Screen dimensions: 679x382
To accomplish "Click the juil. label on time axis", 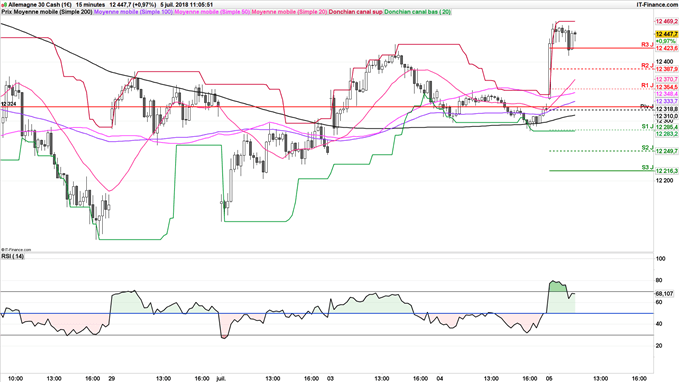I will tap(221, 378).
